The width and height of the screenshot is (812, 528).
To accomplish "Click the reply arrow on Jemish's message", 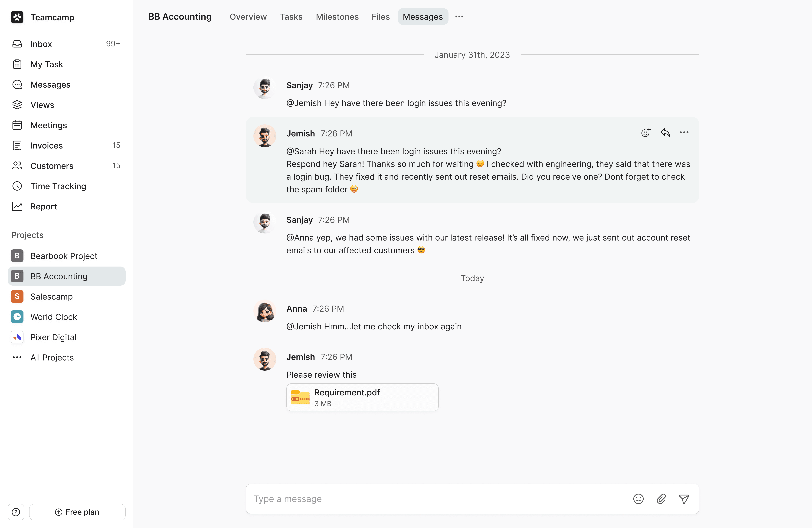I will [665, 132].
